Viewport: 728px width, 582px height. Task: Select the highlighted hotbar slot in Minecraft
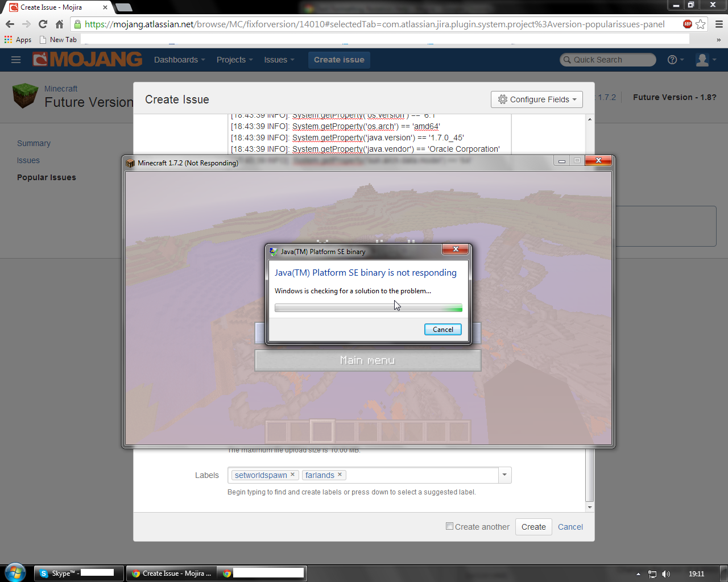click(x=322, y=431)
